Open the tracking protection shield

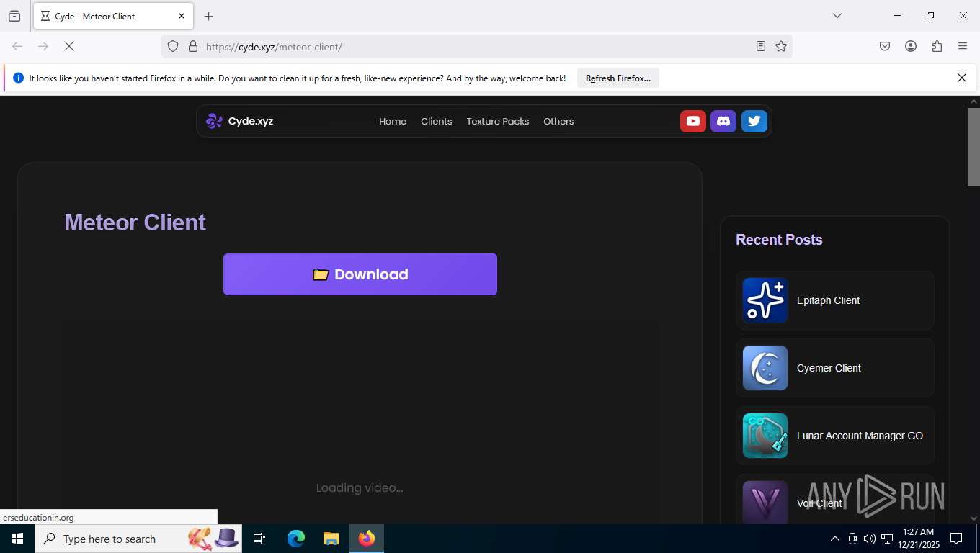(173, 46)
